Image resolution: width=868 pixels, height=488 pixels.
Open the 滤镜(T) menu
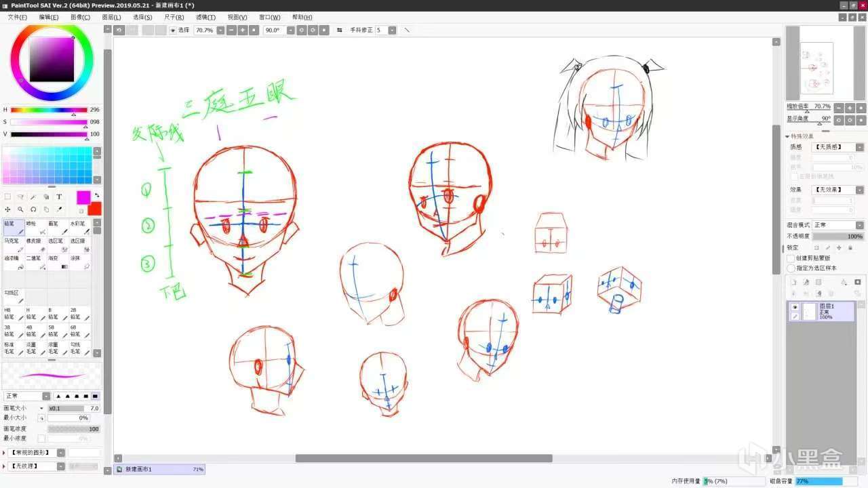click(205, 17)
